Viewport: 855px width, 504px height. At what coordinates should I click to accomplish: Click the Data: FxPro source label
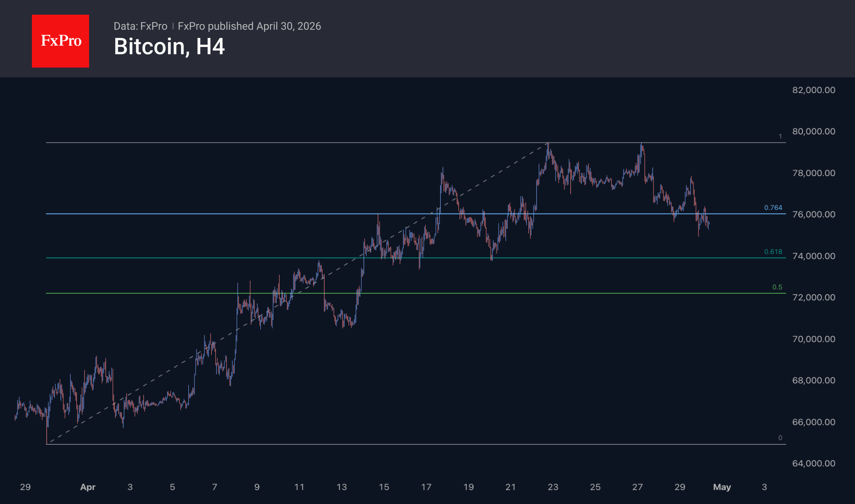click(x=140, y=26)
